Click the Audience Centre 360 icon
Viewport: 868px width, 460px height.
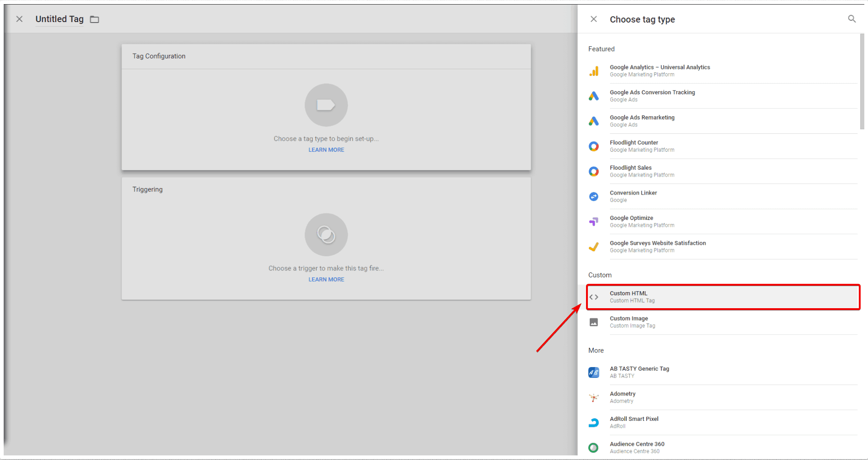click(x=594, y=448)
